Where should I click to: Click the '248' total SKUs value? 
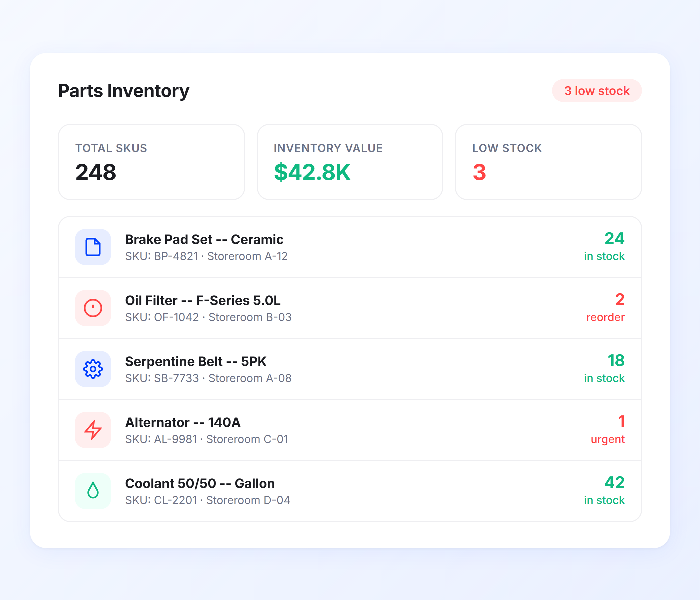[x=95, y=172]
